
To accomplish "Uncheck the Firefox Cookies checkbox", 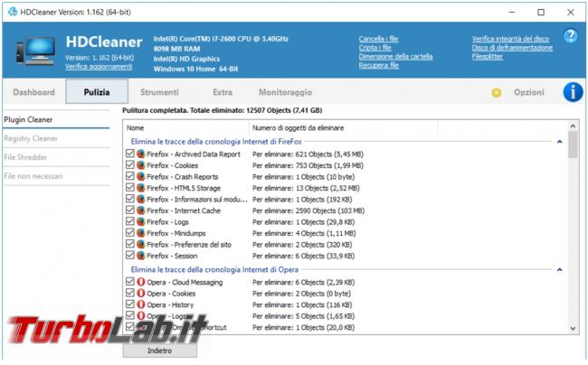I will click(129, 164).
